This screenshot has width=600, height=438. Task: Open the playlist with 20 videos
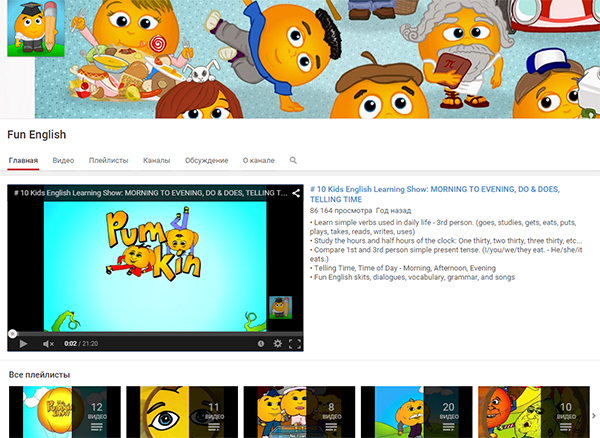point(416,411)
